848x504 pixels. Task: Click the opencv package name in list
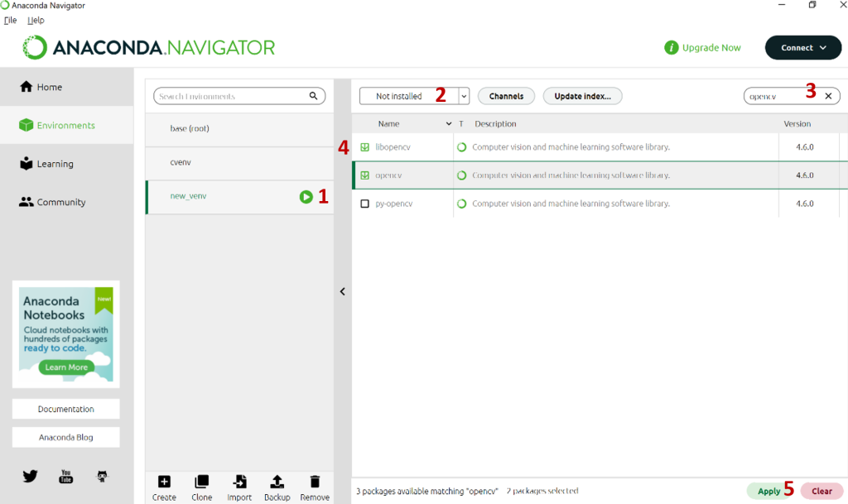pos(388,175)
